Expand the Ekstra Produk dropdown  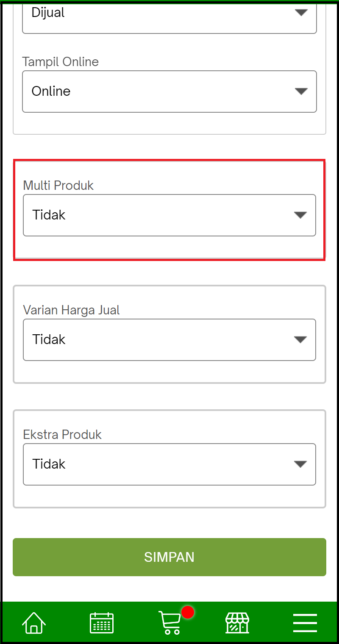coord(169,464)
